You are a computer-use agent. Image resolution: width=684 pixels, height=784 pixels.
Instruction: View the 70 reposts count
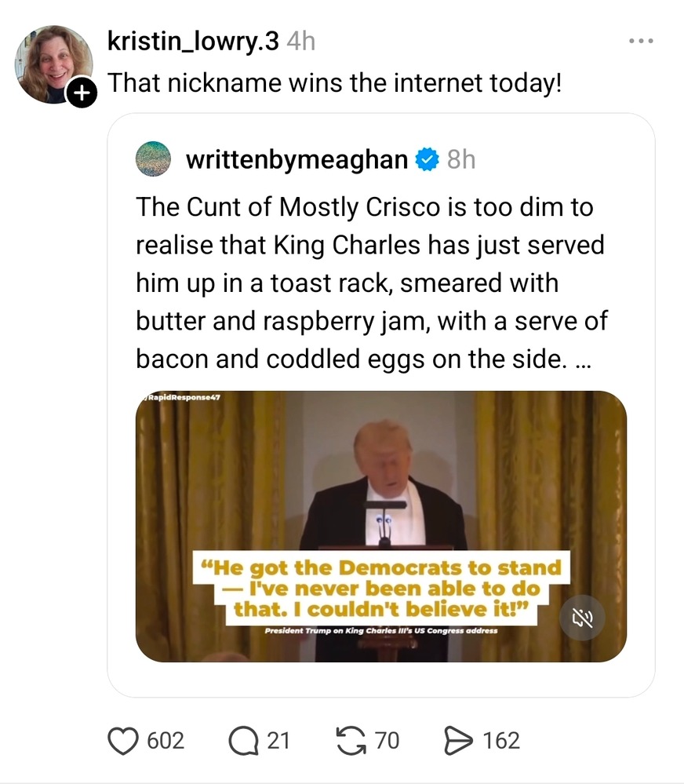pyautogui.click(x=387, y=740)
